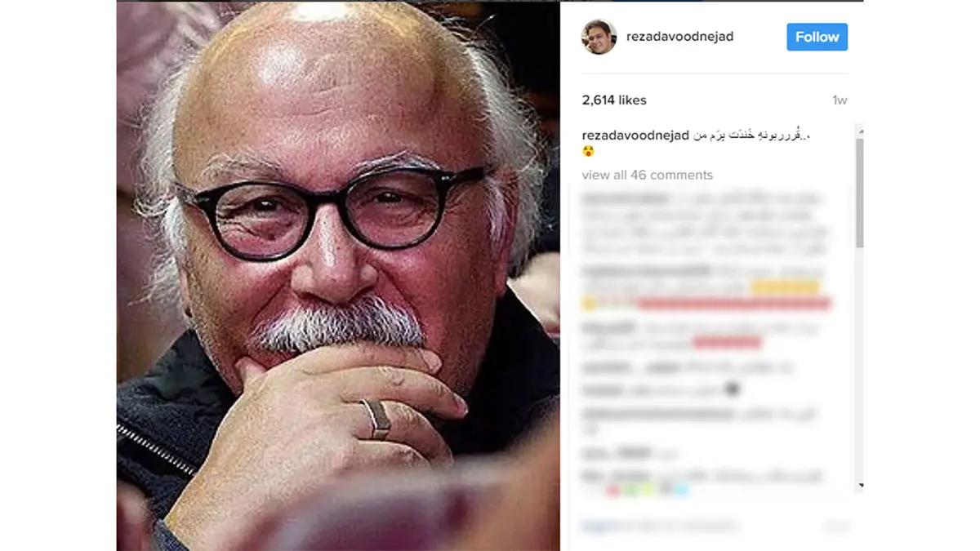Viewport: 980px width, 551px height.
Task: Click the yellow highlighted emojis in the second comment
Action: pos(785,287)
